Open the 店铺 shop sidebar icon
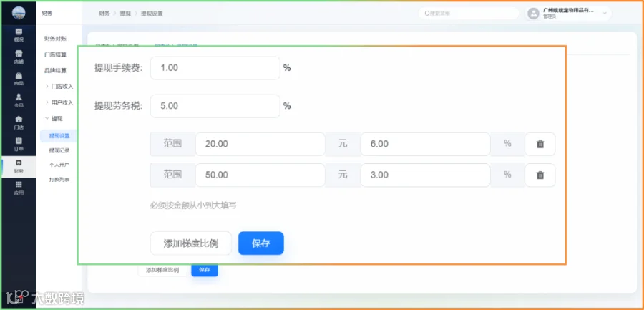The width and height of the screenshot is (644, 310). [19, 57]
